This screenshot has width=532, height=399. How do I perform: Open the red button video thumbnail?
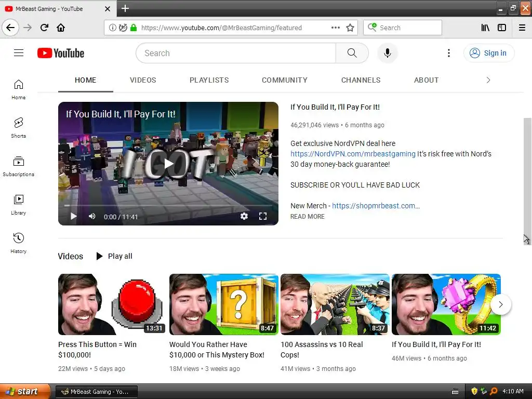point(112,304)
